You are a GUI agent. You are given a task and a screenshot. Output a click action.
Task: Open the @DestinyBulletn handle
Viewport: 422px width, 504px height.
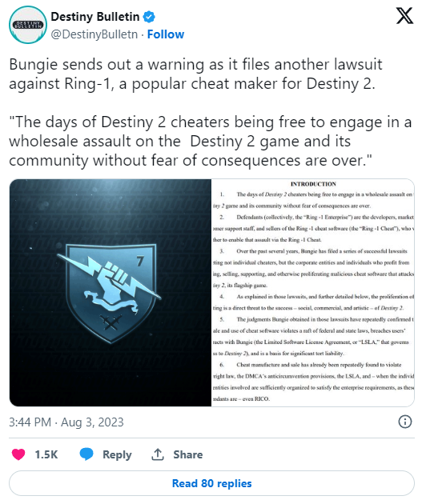point(94,34)
